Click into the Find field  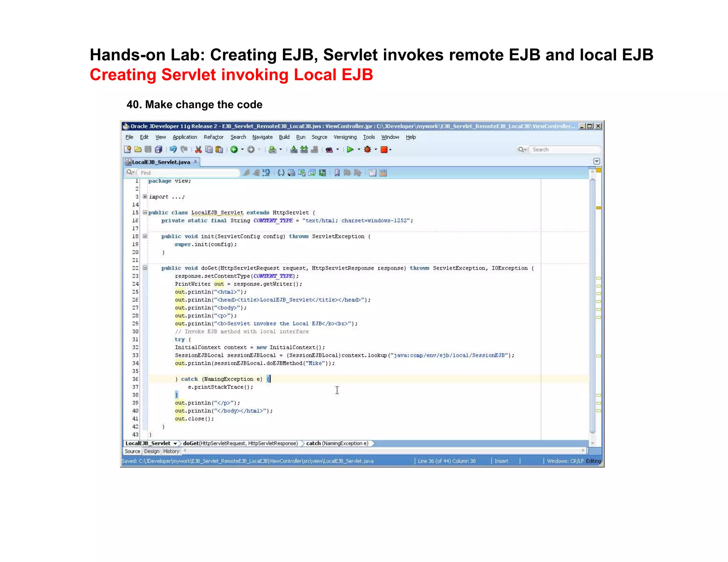coord(189,173)
